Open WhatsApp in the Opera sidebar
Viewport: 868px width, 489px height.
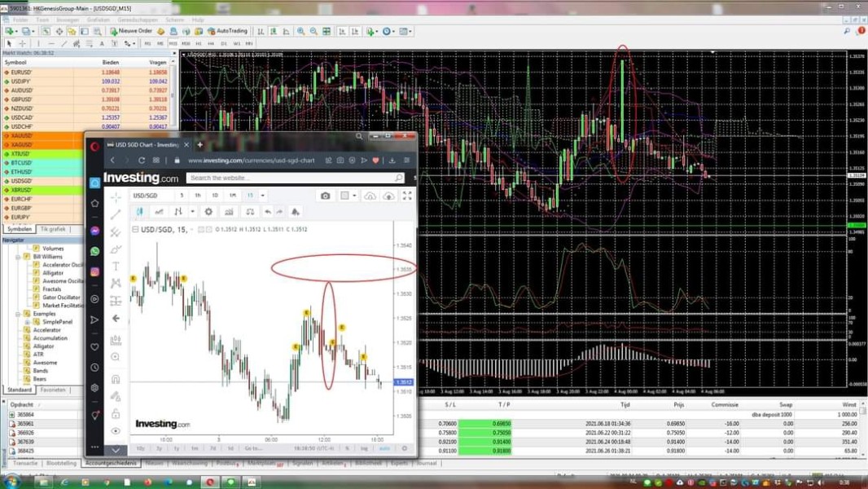(x=95, y=251)
